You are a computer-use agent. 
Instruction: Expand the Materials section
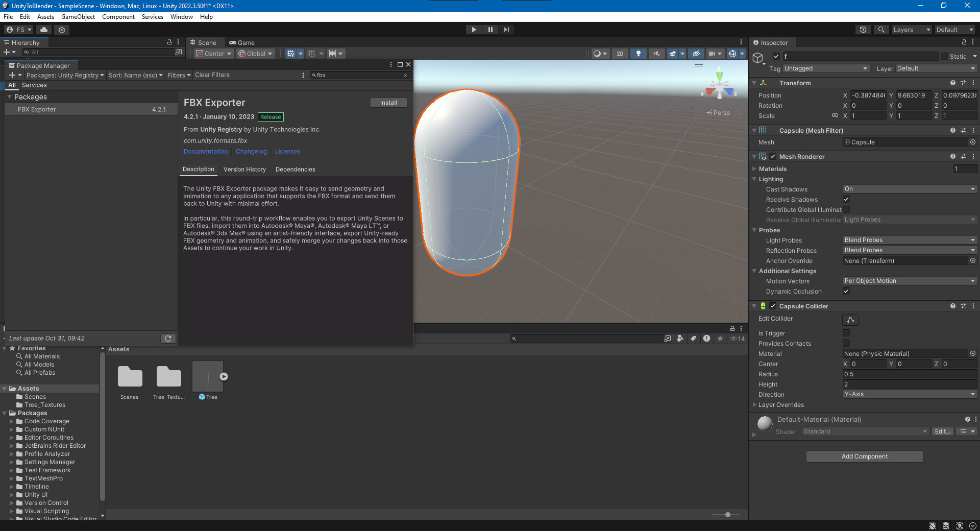point(754,168)
